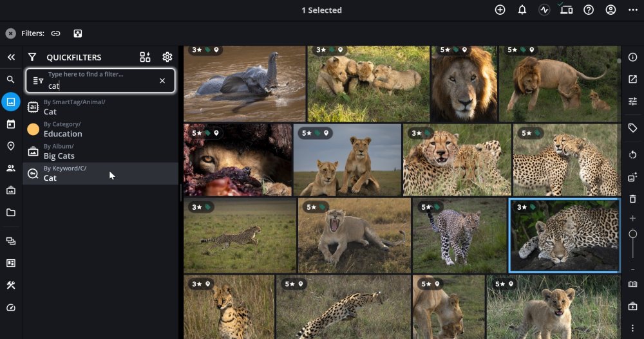This screenshot has width=644, height=339.
Task: Select the SmartTag Animal Cat filter
Action: pyautogui.click(x=50, y=107)
